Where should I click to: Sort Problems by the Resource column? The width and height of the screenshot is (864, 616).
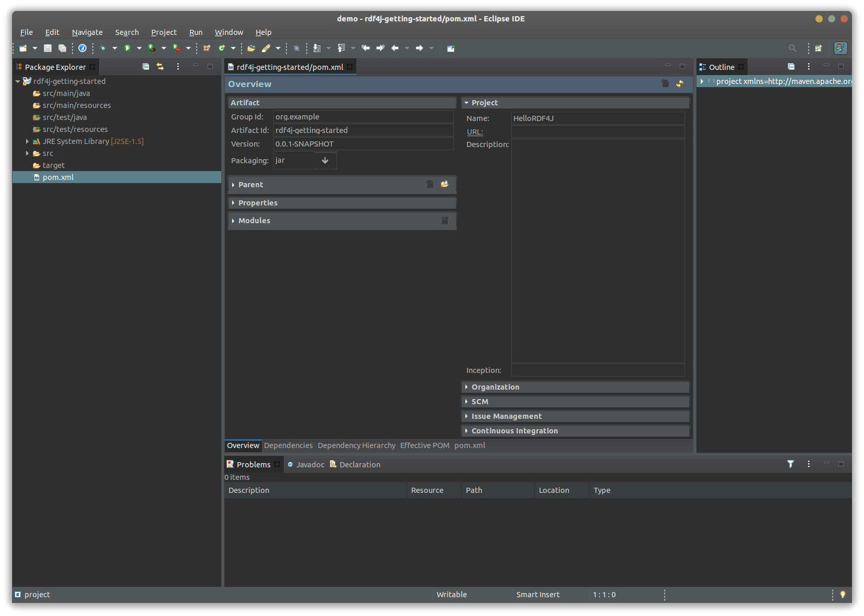point(434,490)
